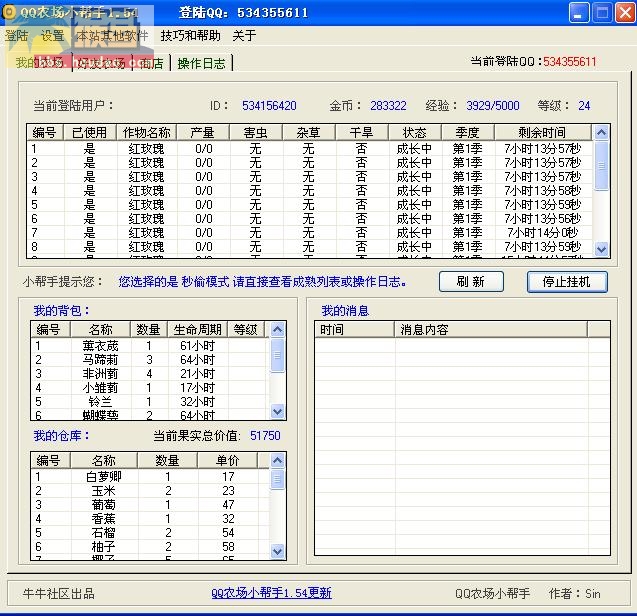Click the 等级 column header in backpack
This screenshot has width=637, height=616.
click(246, 330)
